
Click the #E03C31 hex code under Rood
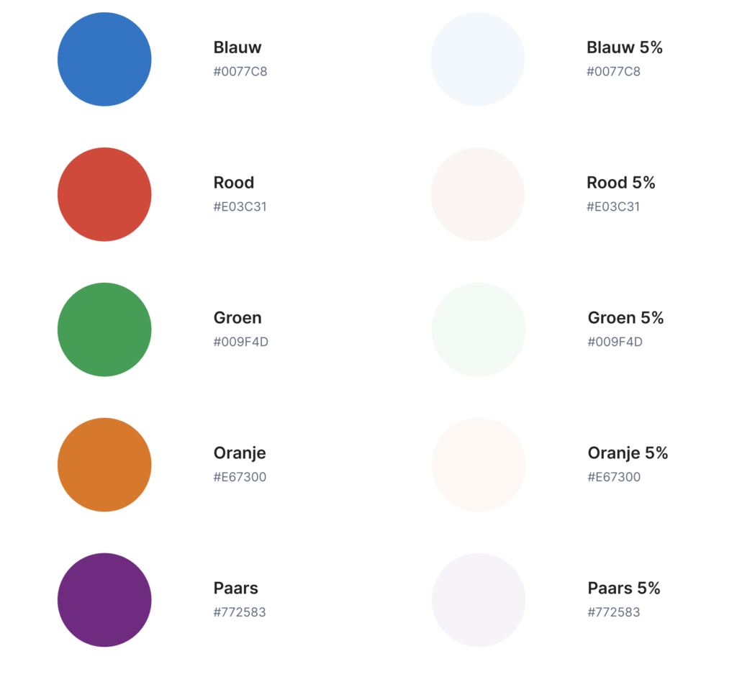tap(240, 206)
